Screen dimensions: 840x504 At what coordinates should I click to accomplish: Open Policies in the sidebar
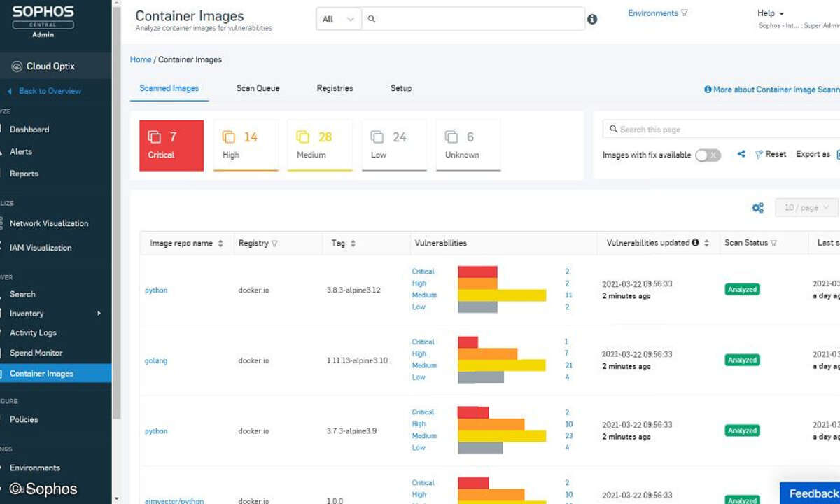pyautogui.click(x=24, y=420)
